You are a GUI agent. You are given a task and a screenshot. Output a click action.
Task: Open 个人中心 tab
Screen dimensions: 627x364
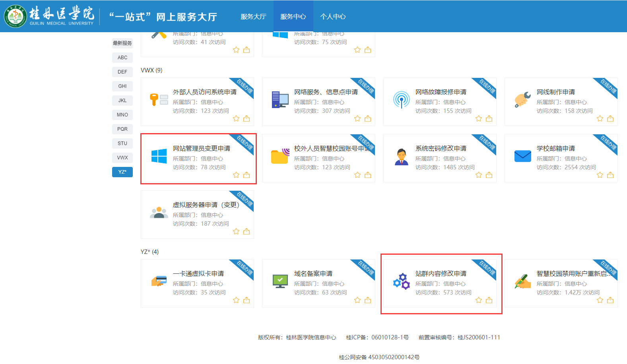coord(333,16)
